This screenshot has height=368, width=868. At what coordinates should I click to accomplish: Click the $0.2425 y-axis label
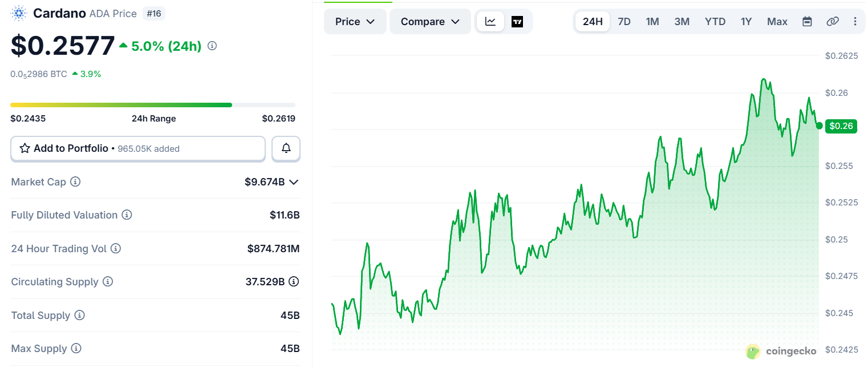(841, 349)
